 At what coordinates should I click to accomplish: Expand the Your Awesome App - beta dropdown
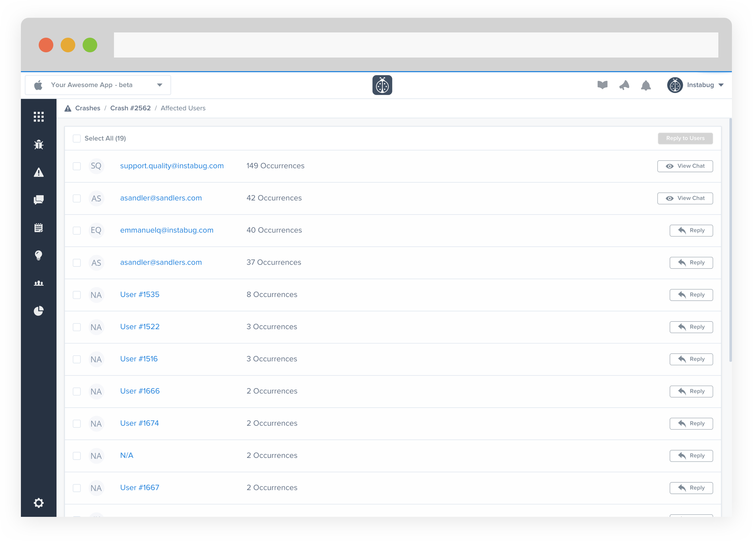98,85
